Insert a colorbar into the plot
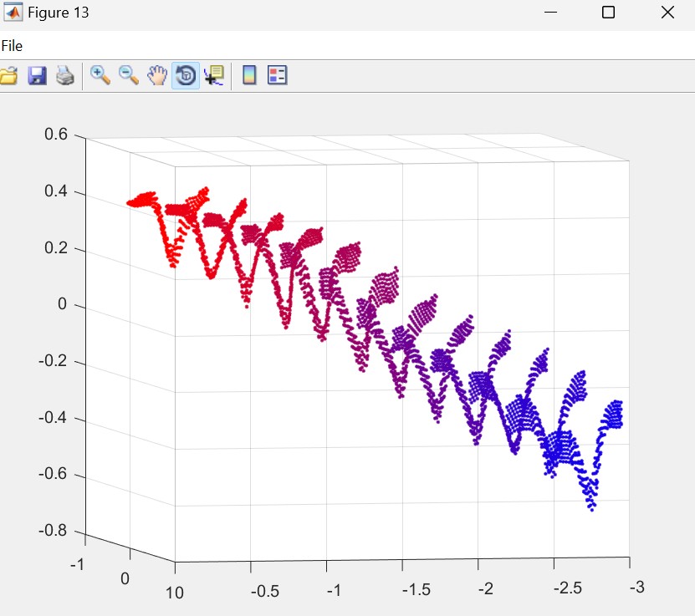 point(249,76)
